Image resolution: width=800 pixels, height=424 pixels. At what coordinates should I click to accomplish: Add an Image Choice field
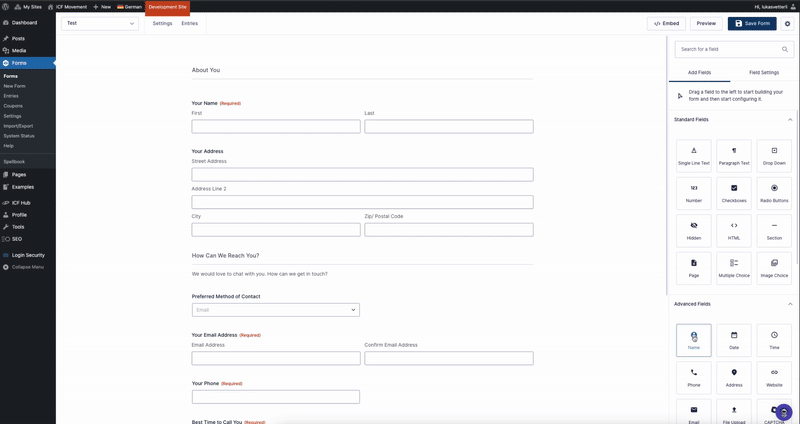pyautogui.click(x=774, y=268)
